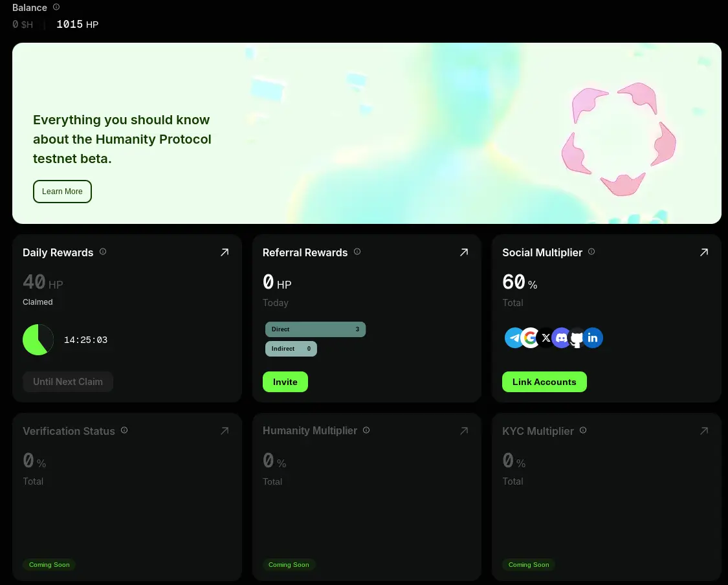Click the 0 $H balance value
This screenshot has width=728, height=585.
click(23, 24)
